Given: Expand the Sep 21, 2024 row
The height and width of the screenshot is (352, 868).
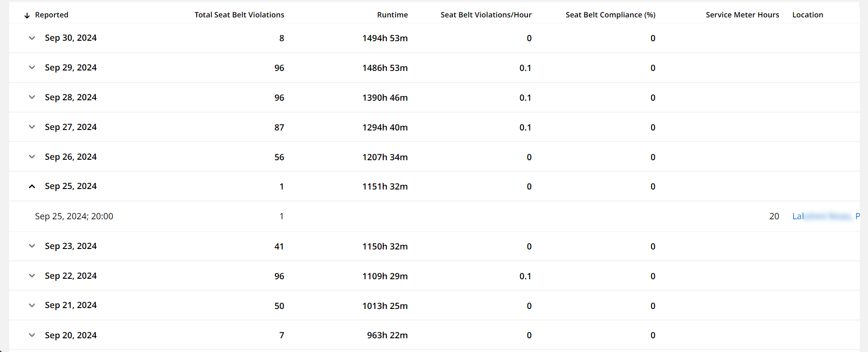Looking at the screenshot, I should pyautogui.click(x=32, y=305).
